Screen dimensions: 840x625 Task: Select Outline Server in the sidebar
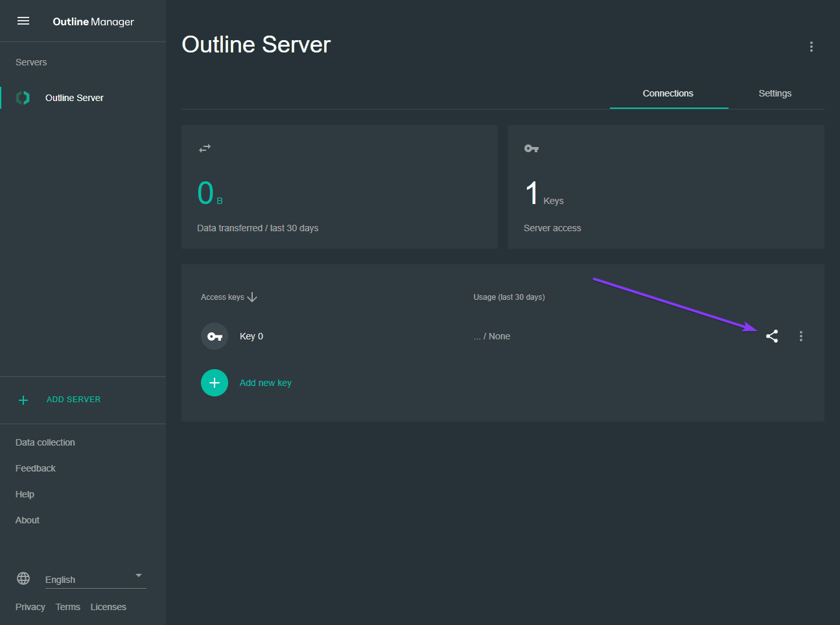point(75,98)
